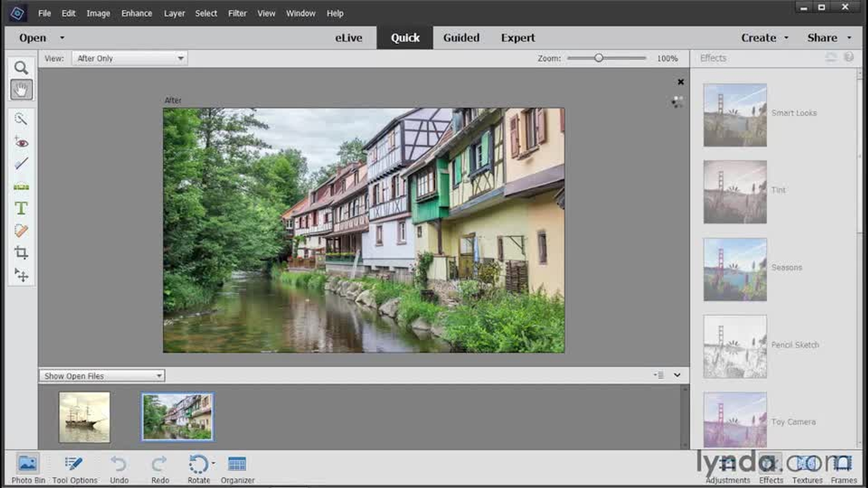Switch to the Guided edit tab
The width and height of the screenshot is (868, 488).
pyautogui.click(x=461, y=38)
